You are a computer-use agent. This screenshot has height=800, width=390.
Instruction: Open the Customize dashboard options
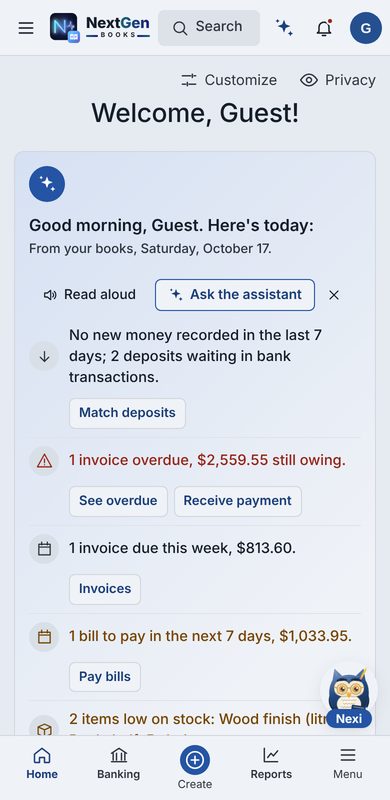pyautogui.click(x=229, y=80)
